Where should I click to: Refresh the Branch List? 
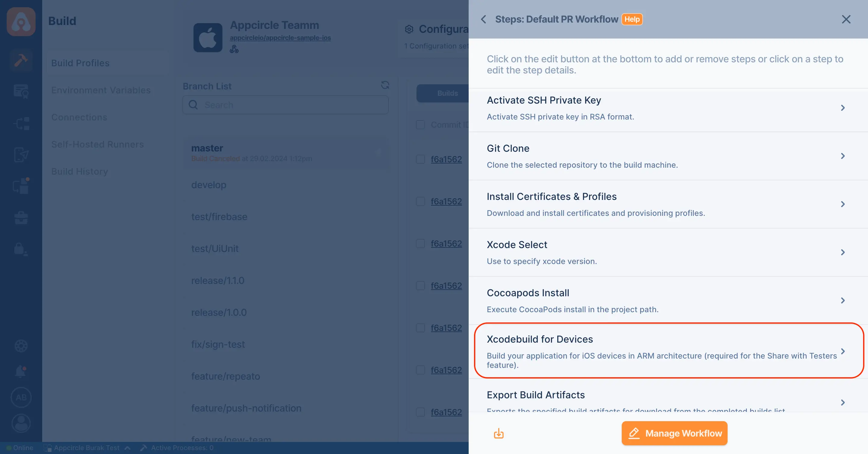[x=385, y=85]
